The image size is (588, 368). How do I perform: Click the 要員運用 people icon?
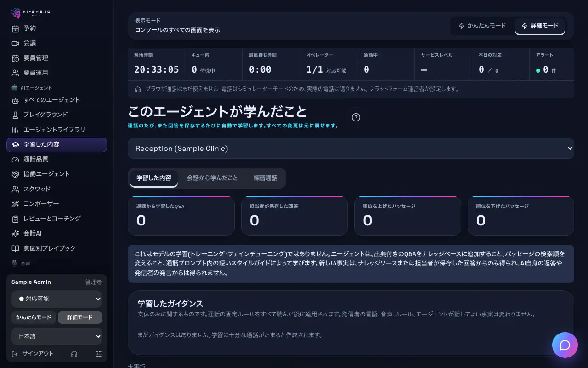click(x=15, y=73)
